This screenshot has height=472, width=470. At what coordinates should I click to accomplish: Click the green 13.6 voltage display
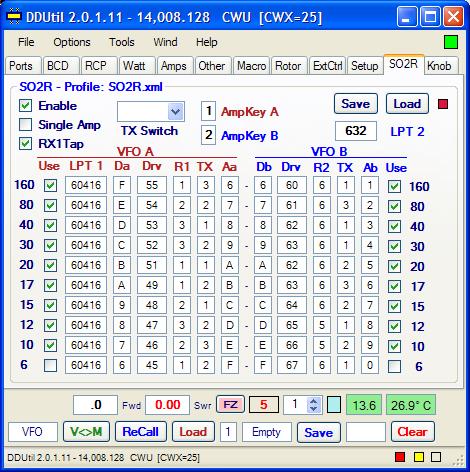pyautogui.click(x=364, y=405)
